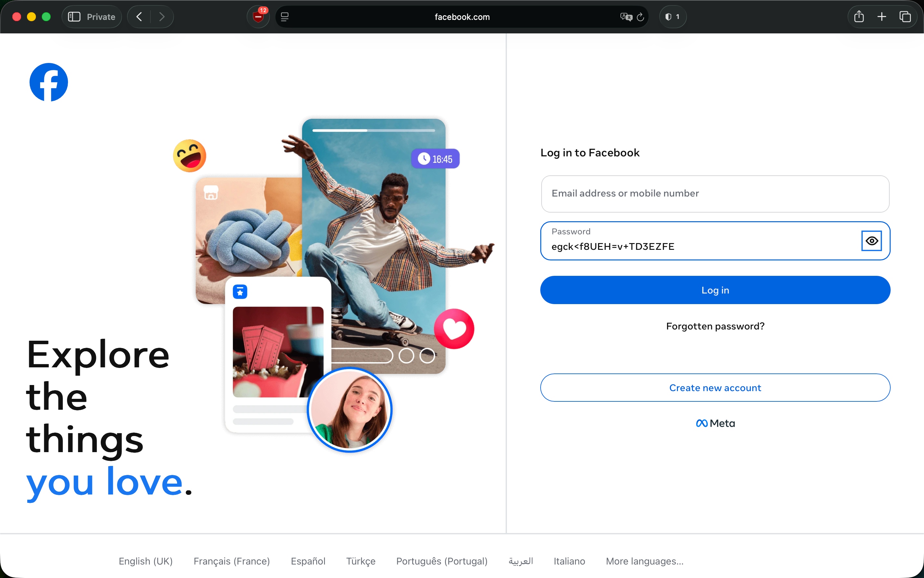Click the marketplace storefront icon

point(211,193)
